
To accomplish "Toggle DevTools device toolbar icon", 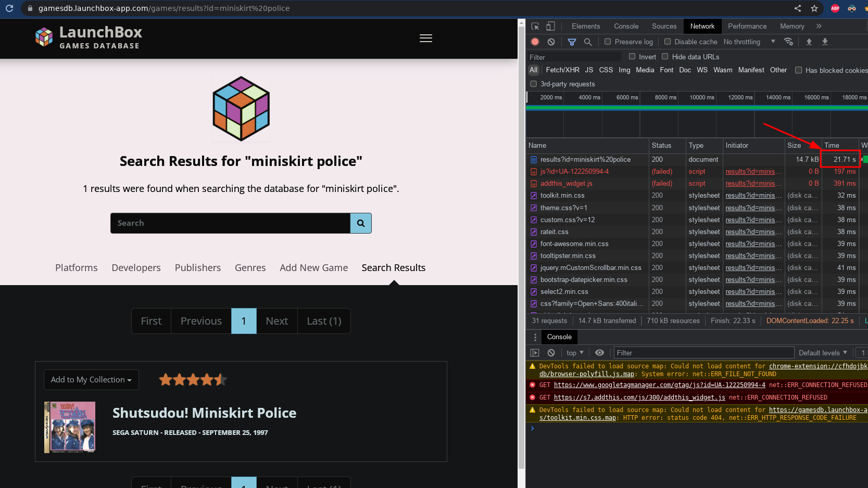I will click(x=550, y=27).
